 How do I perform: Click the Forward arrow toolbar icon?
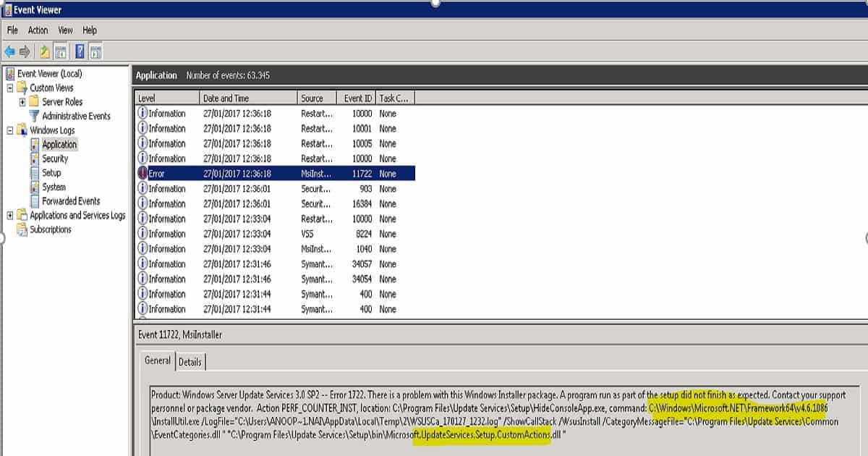(x=25, y=51)
